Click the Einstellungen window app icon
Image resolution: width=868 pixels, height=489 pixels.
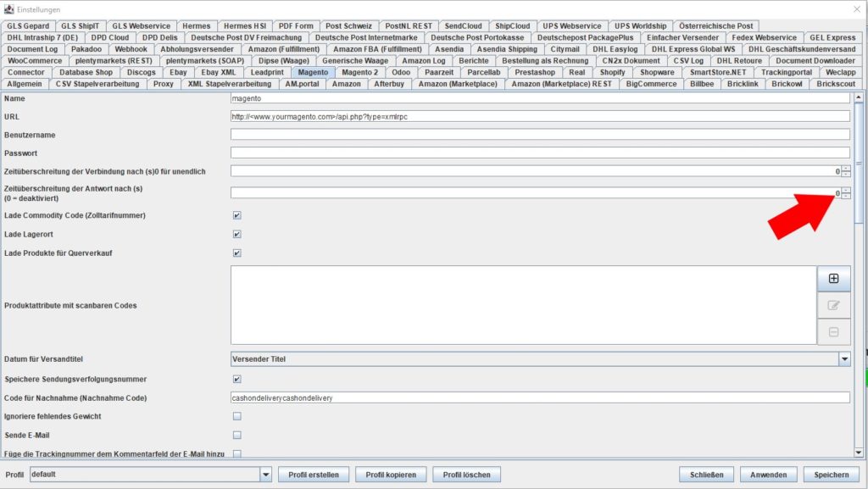pos(8,9)
